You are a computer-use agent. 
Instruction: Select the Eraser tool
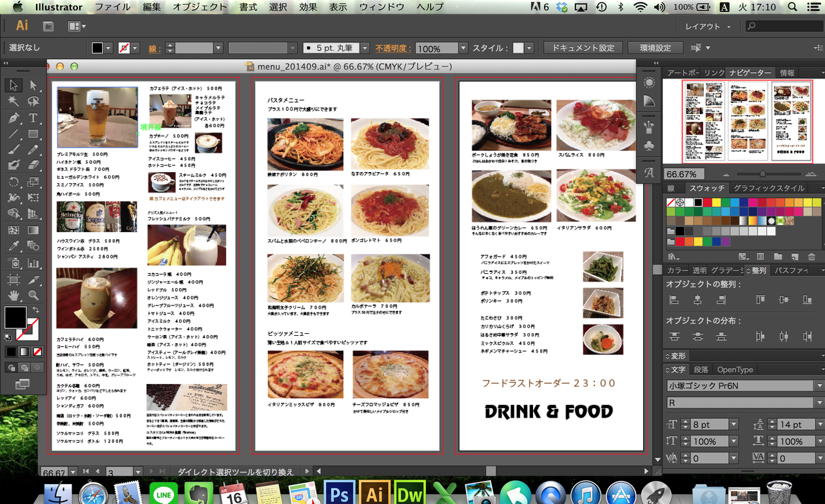[34, 166]
